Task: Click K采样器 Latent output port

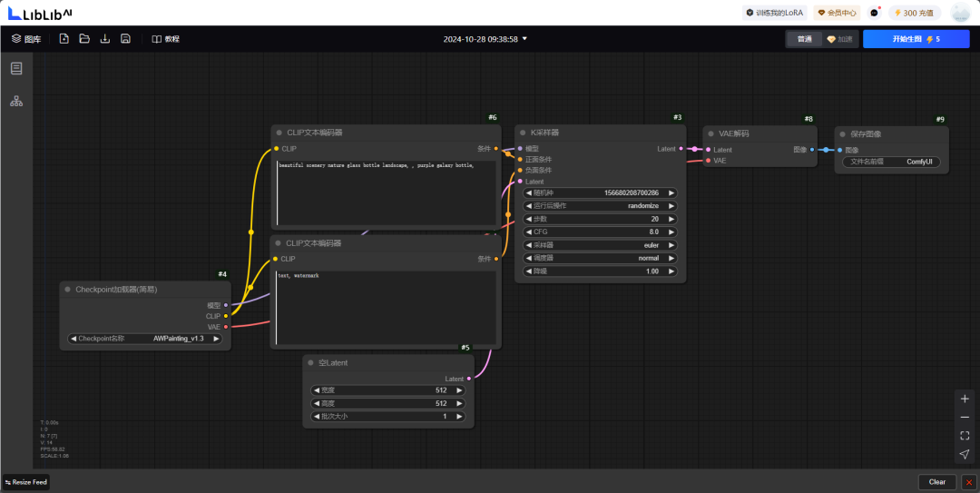Action: [681, 149]
